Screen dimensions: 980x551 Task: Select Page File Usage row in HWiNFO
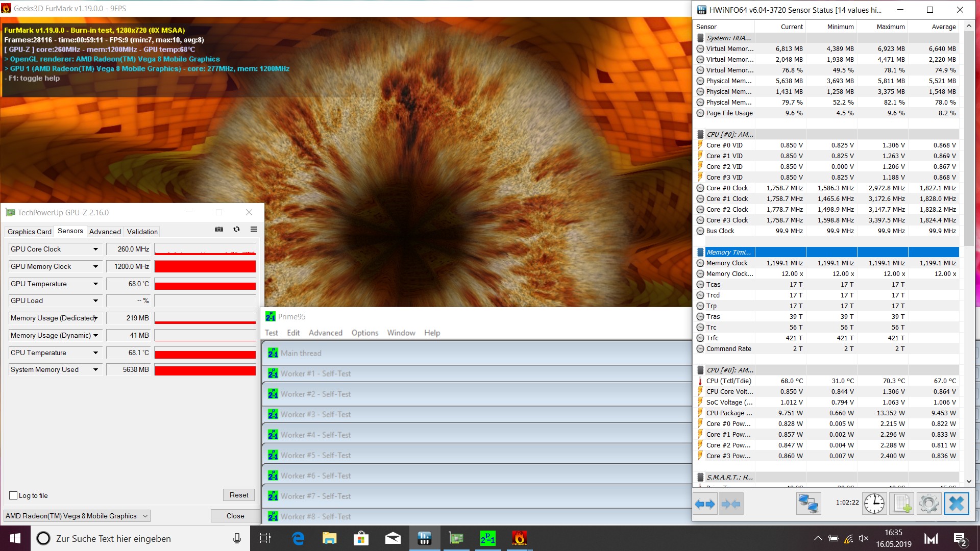pos(827,113)
